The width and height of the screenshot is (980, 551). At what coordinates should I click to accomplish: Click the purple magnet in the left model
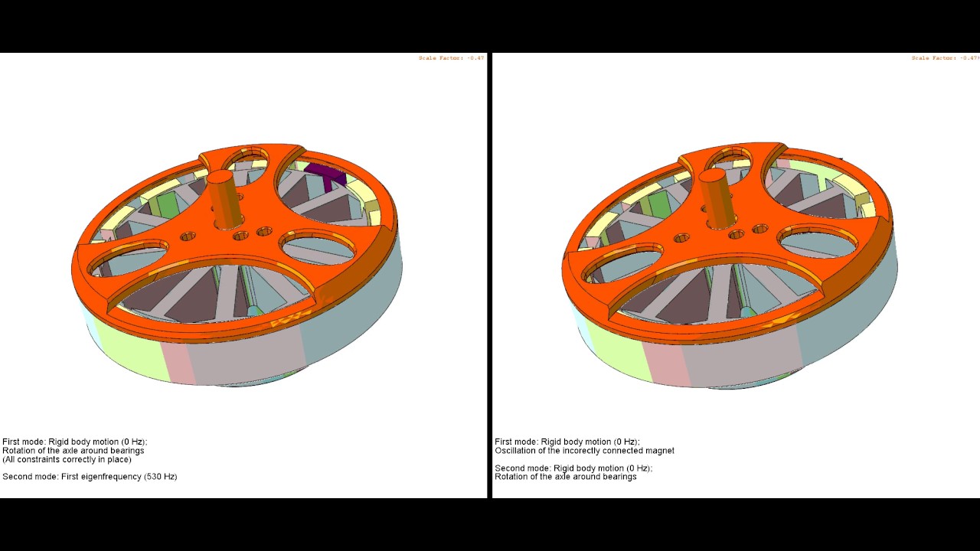(x=325, y=175)
